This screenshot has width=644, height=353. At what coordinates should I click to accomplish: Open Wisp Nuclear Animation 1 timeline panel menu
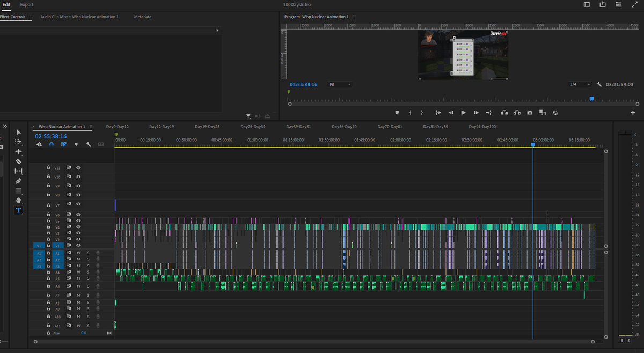point(91,127)
